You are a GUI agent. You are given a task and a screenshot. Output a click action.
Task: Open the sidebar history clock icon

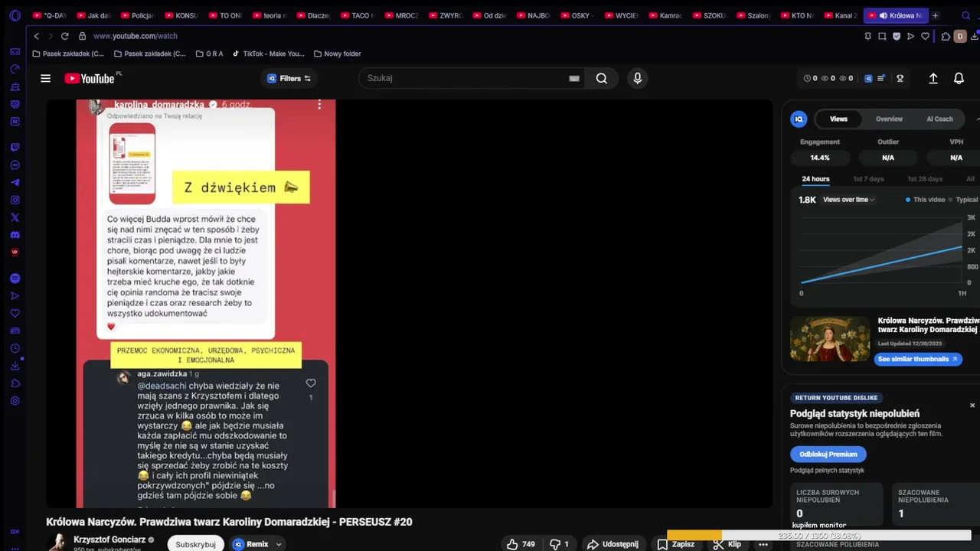point(15,348)
